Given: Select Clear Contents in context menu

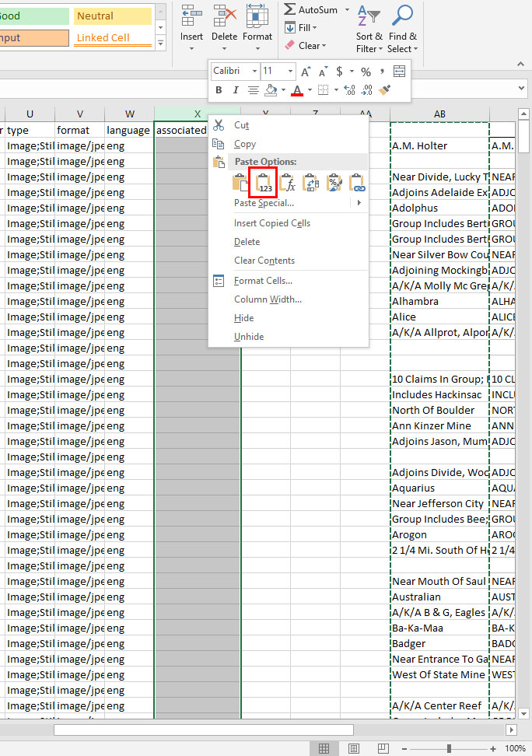Looking at the screenshot, I should click(264, 261).
